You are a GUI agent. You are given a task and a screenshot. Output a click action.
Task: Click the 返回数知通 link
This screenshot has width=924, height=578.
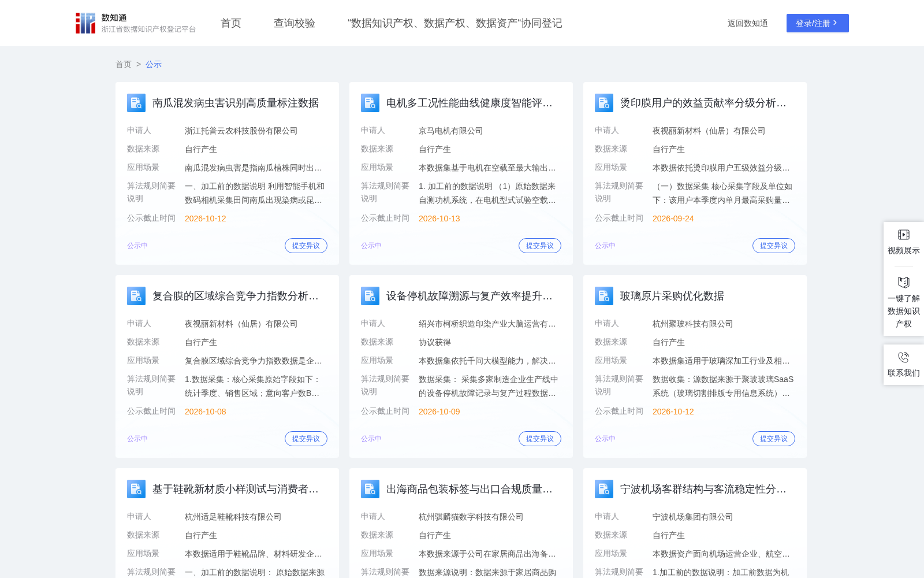pyautogui.click(x=747, y=23)
